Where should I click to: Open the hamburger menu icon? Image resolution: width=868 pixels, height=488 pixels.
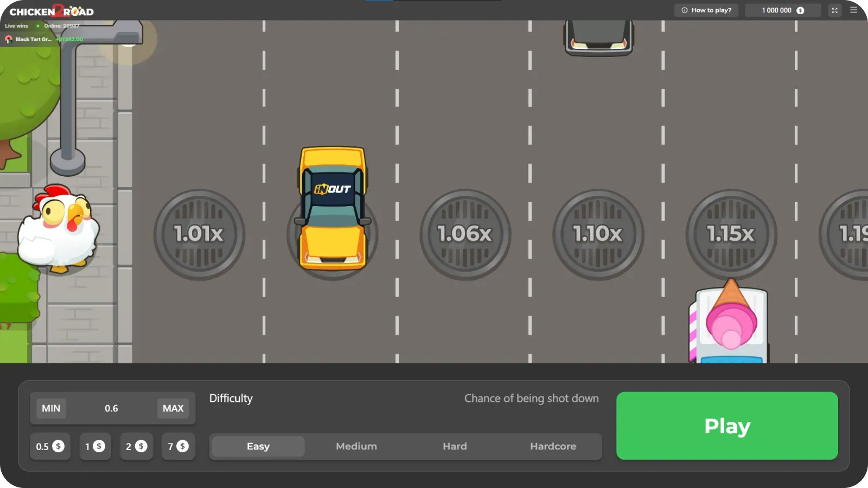(x=853, y=10)
